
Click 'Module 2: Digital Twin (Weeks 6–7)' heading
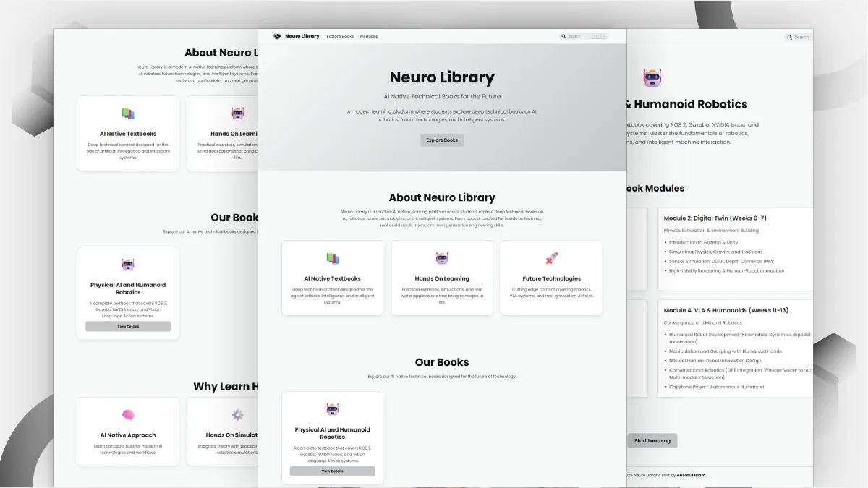click(715, 218)
